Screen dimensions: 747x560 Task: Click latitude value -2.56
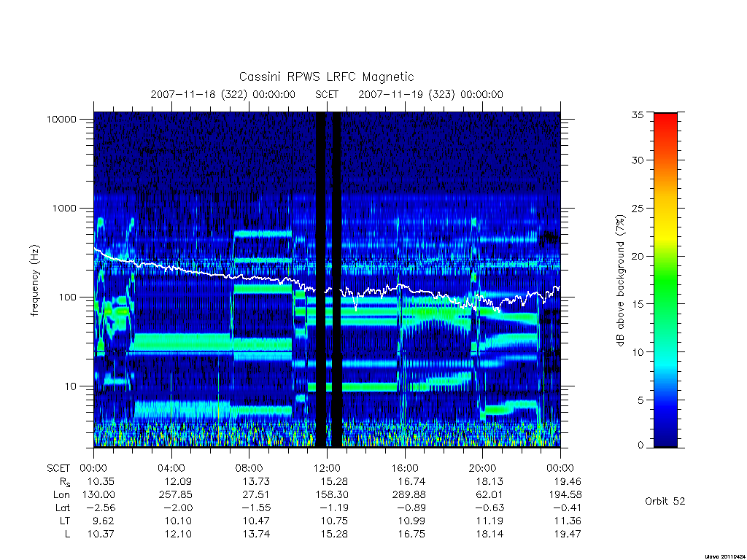click(x=101, y=507)
